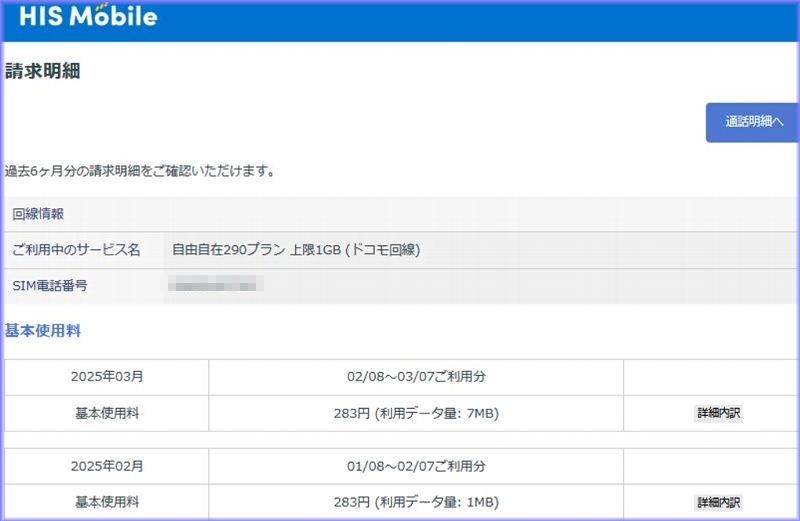Select the 2025年02月 month cell
This screenshot has height=521, width=800.
[107, 466]
